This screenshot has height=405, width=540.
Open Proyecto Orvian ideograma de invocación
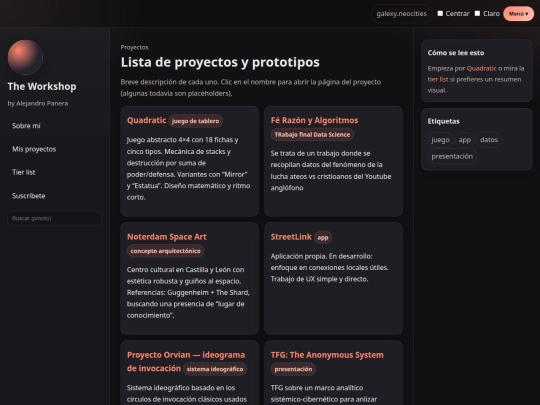point(186,361)
